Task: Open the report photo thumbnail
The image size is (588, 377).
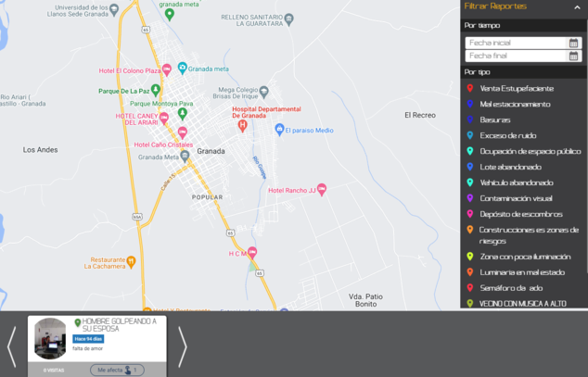Action: click(50, 338)
